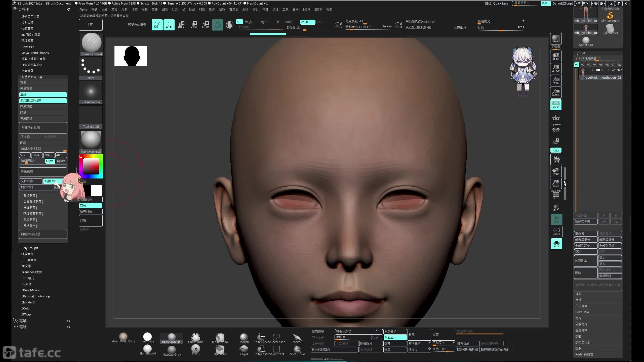Activate the Scale gizmo tool
The width and height of the screenshot is (644, 362).
pos(193,25)
